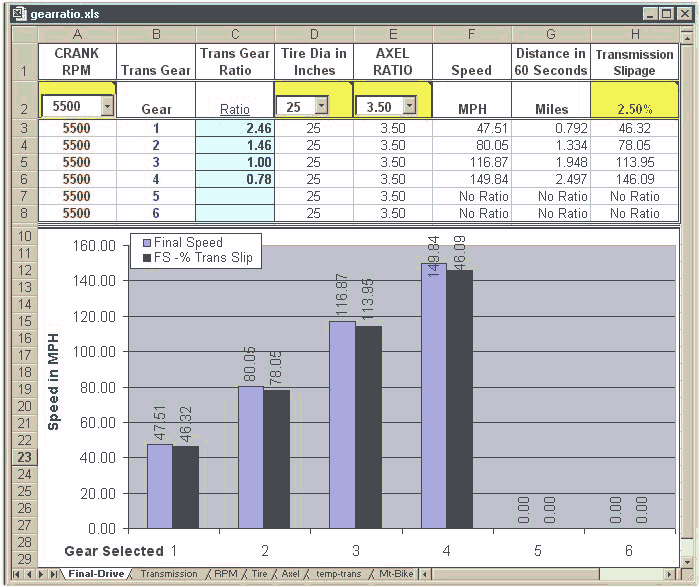Select row 3 header

[25, 128]
